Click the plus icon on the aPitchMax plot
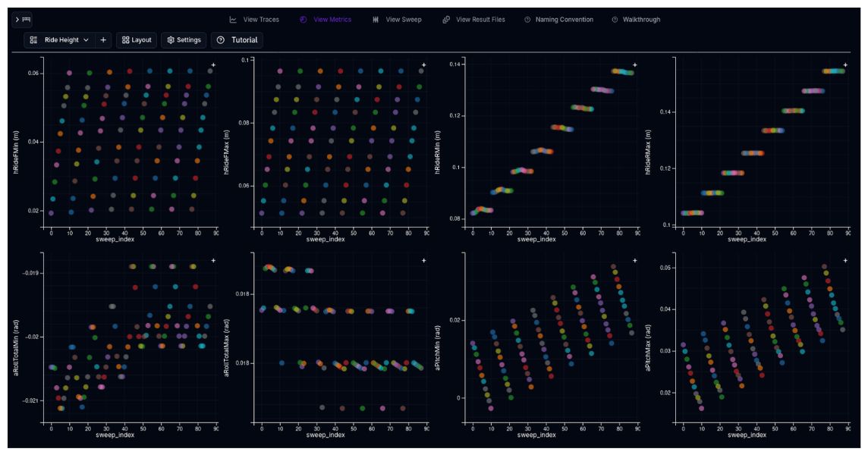Viewport: 868px width, 455px height. coord(844,259)
